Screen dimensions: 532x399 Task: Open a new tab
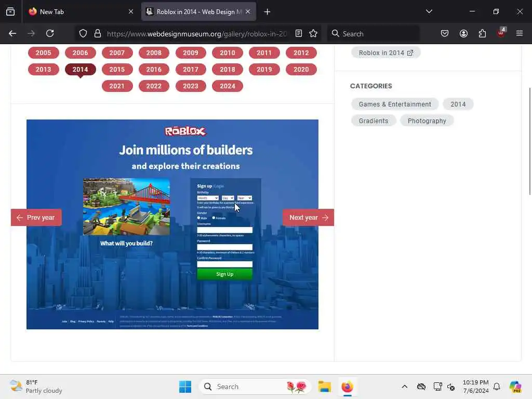(x=267, y=12)
